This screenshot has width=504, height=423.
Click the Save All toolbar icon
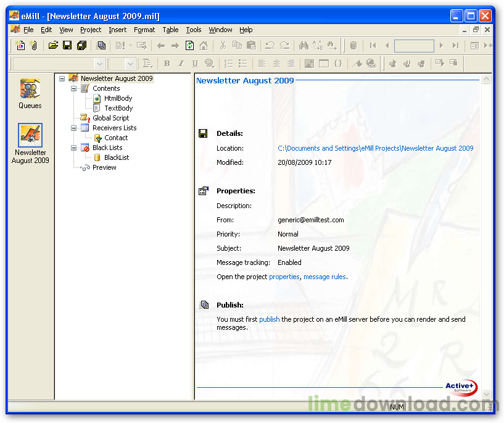coord(82,46)
